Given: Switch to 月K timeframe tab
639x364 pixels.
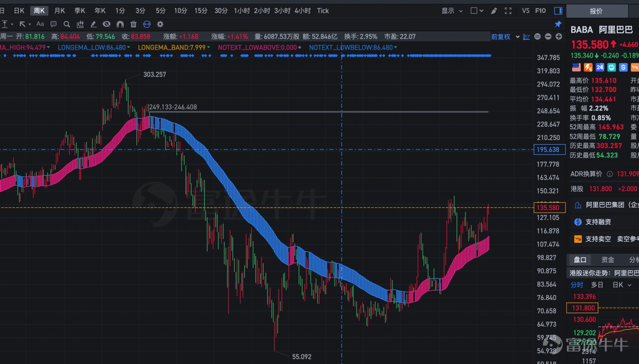Looking at the screenshot, I should pyautogui.click(x=60, y=11).
